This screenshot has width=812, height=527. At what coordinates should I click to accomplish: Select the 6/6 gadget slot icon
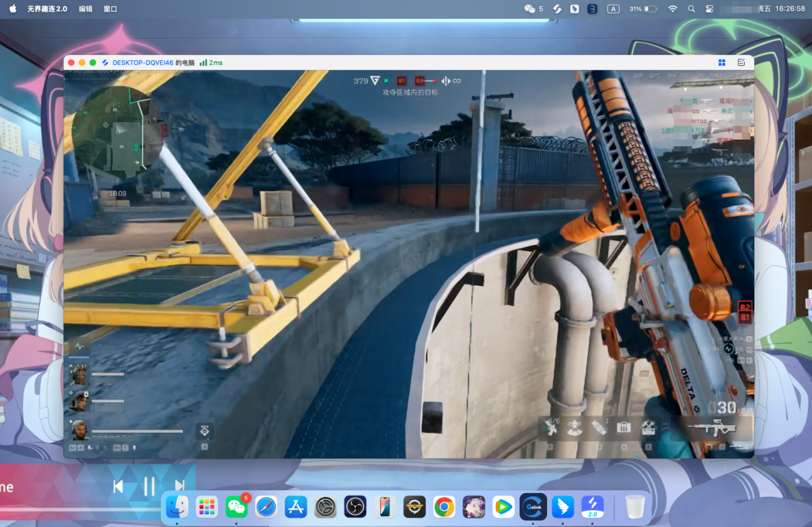(x=551, y=428)
